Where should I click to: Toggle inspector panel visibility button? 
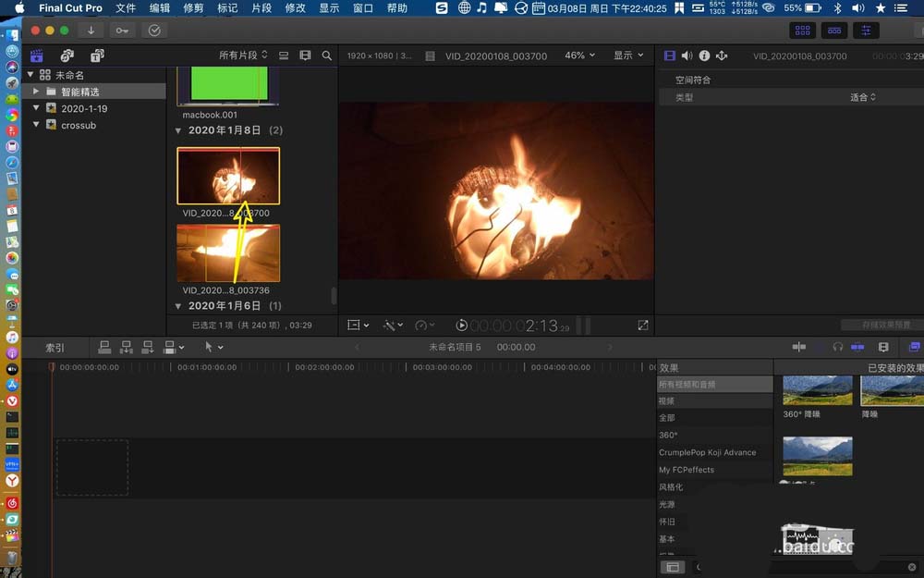[866, 31]
